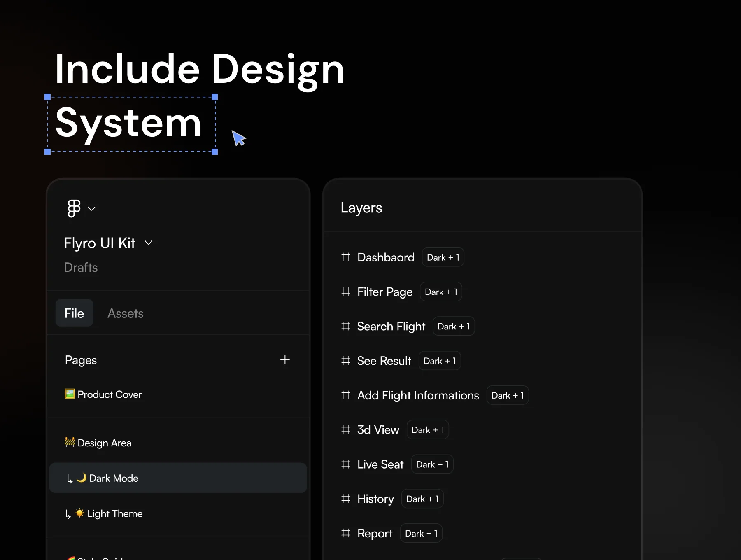Open the Dark + 1 badge on Search Flight
This screenshot has height=560, width=741.
coord(454,327)
